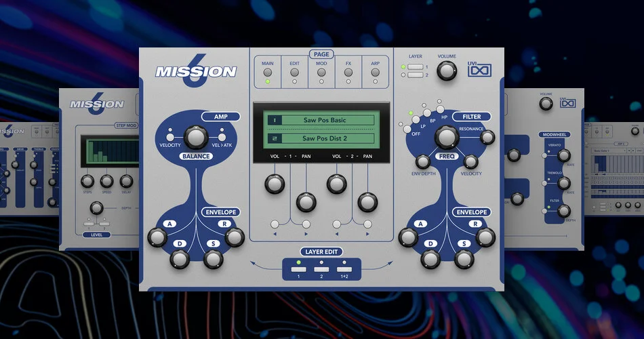Image resolution: width=644 pixels, height=339 pixels.
Task: Set the filter type to BP
Action: point(427,113)
